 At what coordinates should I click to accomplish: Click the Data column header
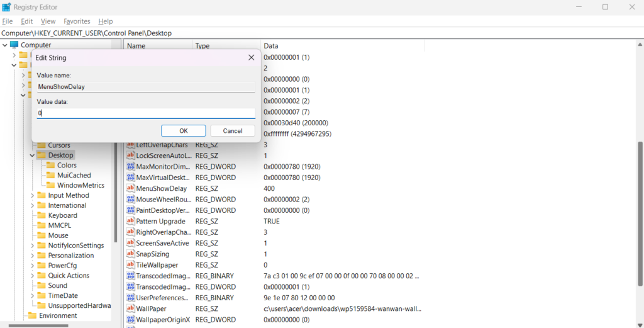(x=343, y=46)
